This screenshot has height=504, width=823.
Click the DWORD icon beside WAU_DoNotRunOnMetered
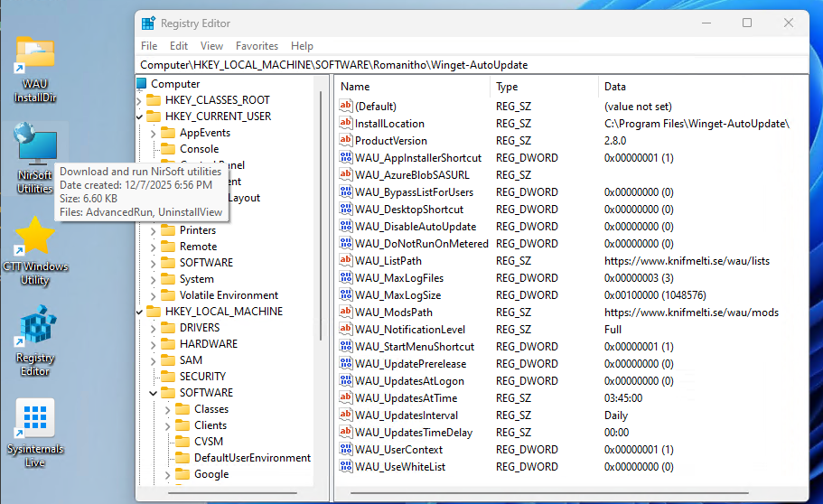point(345,243)
